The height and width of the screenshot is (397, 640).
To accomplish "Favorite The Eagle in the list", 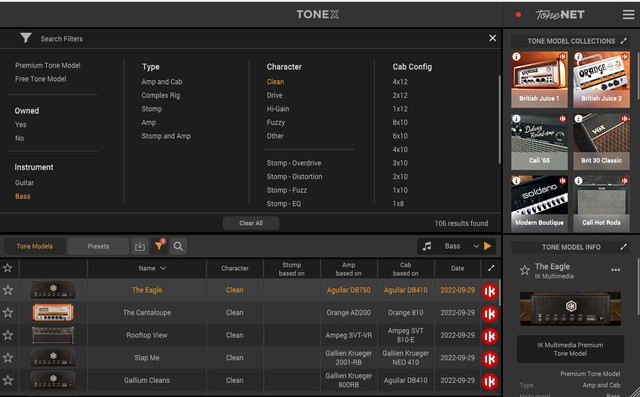I will [8, 290].
